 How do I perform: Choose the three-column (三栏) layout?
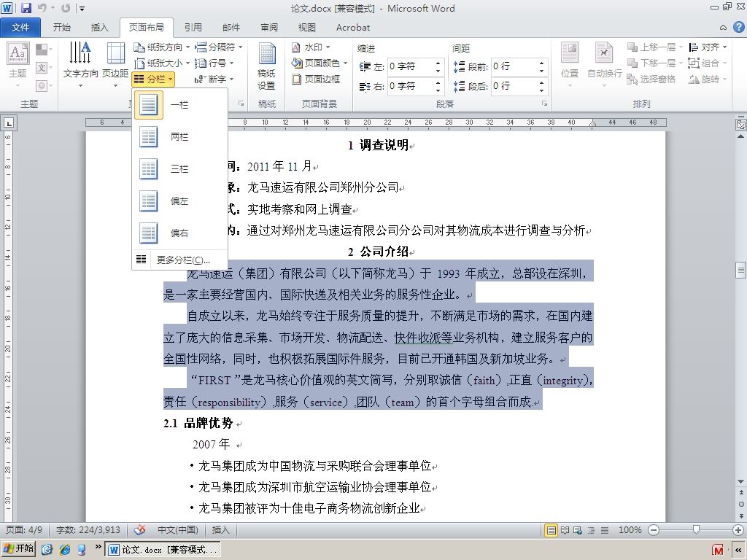click(179, 169)
